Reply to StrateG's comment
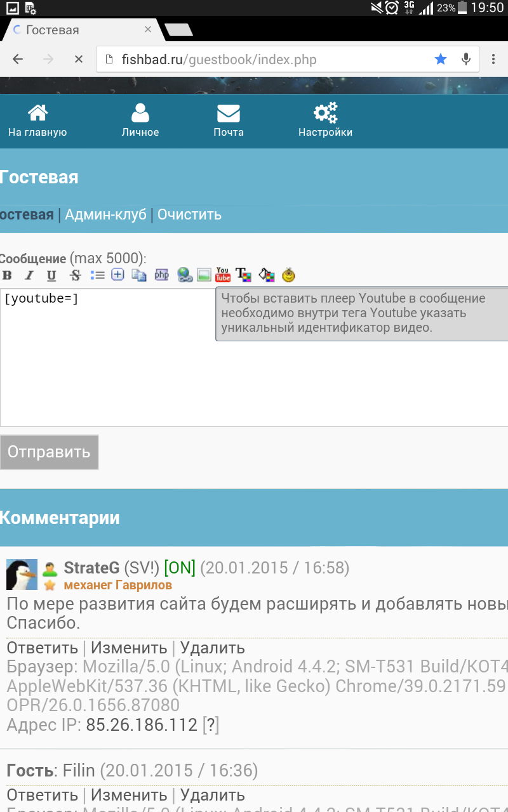 coord(42,648)
